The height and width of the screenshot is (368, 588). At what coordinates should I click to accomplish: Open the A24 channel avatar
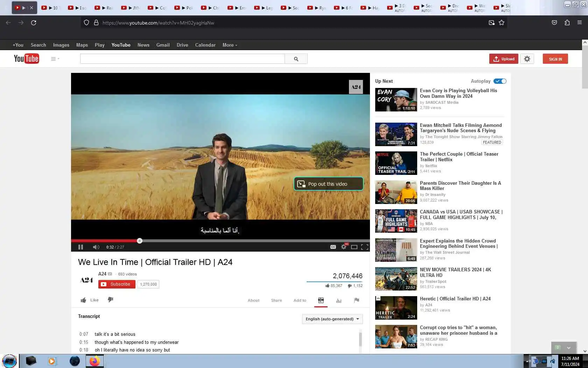pos(86,280)
